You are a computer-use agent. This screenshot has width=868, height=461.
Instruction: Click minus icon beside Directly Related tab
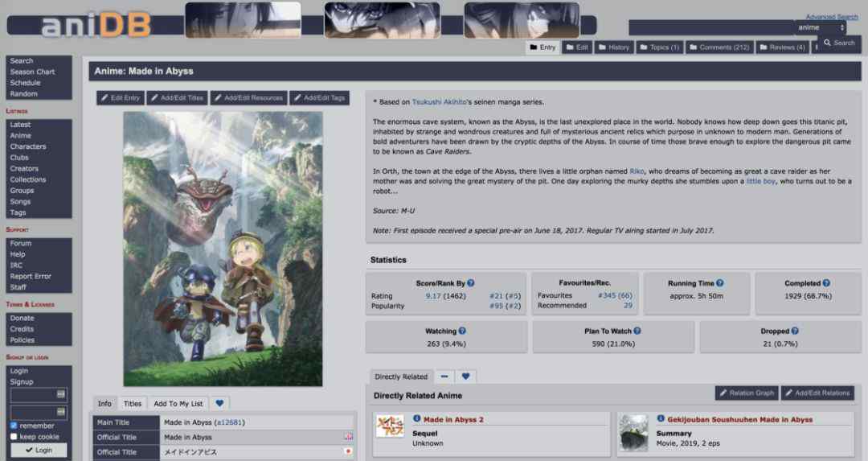pyautogui.click(x=444, y=377)
